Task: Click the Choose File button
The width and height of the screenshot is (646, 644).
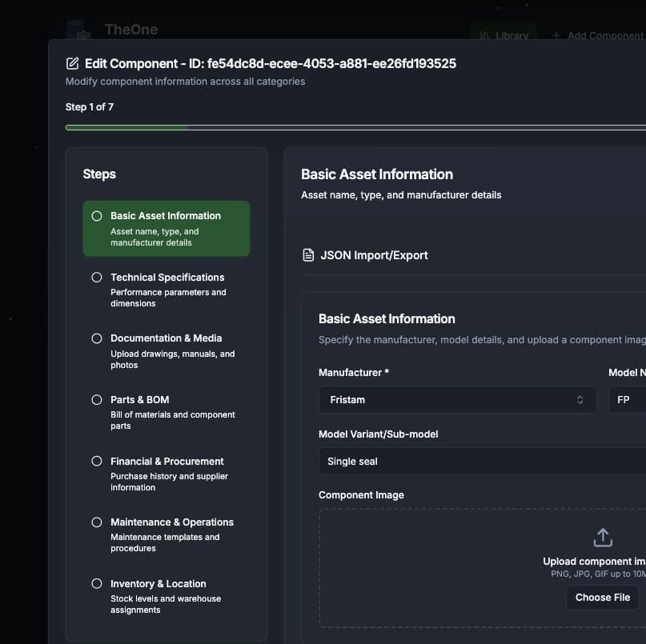Action: pos(602,597)
